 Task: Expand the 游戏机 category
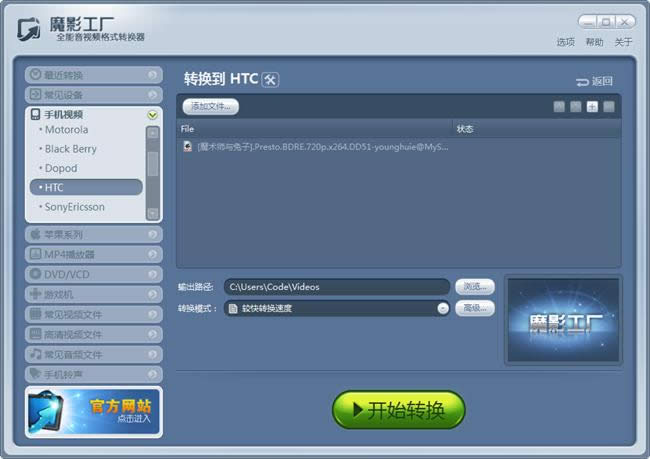[94, 294]
